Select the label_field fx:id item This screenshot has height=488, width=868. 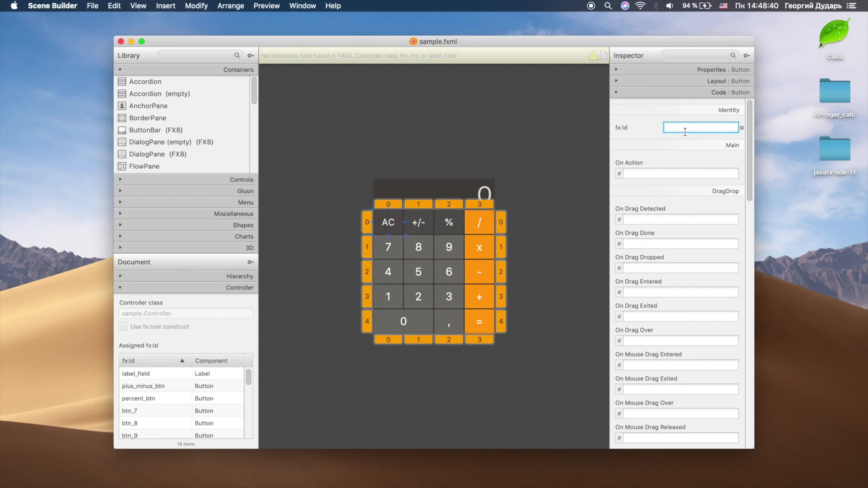136,373
